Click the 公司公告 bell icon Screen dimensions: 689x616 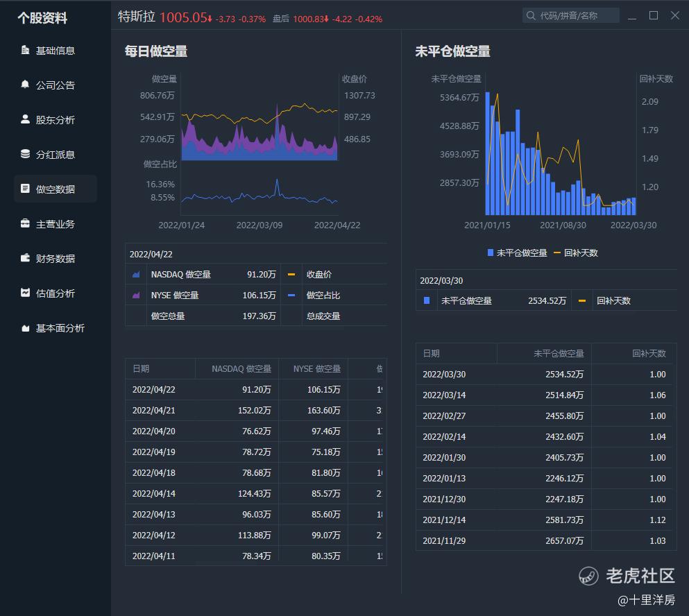(x=25, y=85)
